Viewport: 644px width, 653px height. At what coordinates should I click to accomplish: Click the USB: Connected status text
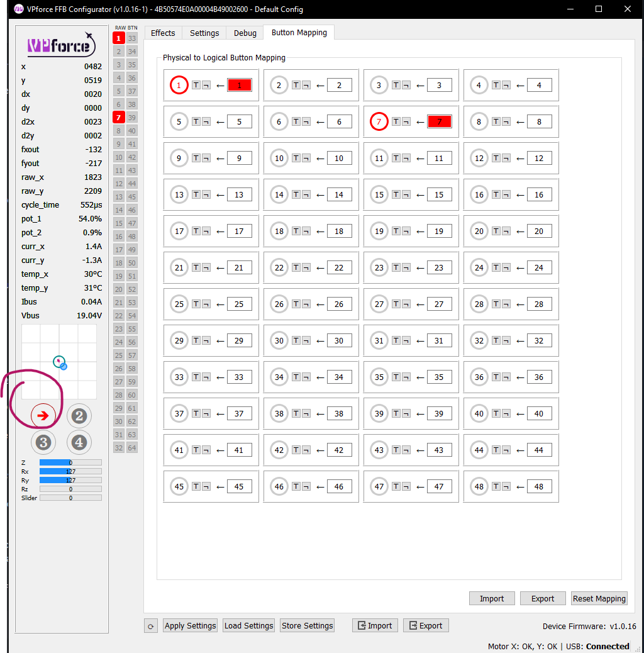(x=597, y=646)
